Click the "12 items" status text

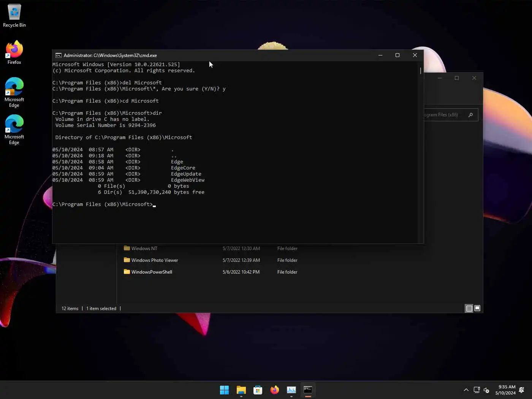70,309
